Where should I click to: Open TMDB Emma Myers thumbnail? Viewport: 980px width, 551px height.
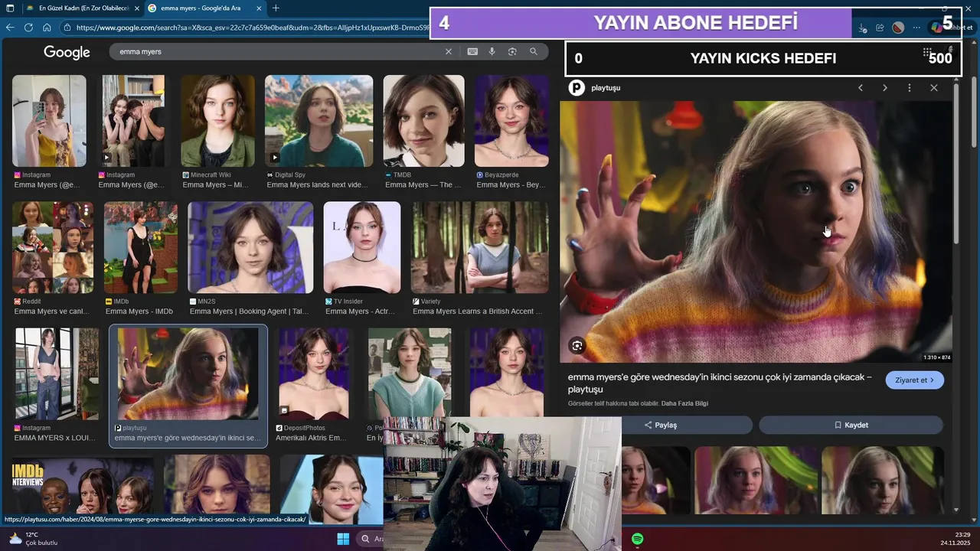[423, 121]
